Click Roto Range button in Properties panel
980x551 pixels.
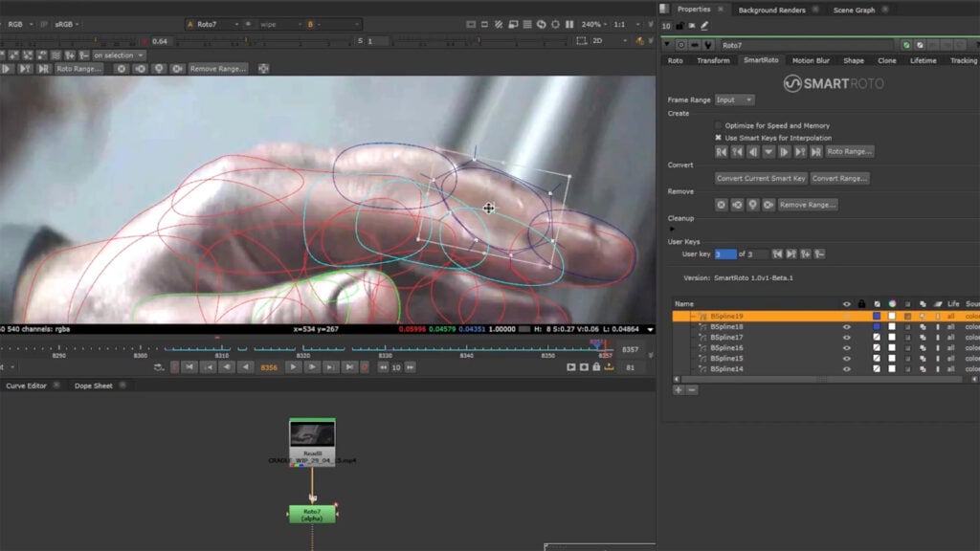click(850, 152)
